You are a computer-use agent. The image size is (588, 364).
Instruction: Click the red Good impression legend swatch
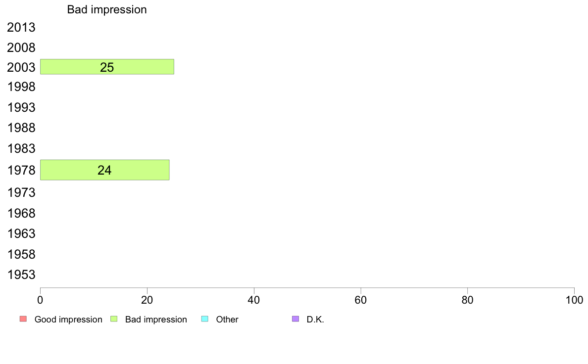click(x=23, y=319)
